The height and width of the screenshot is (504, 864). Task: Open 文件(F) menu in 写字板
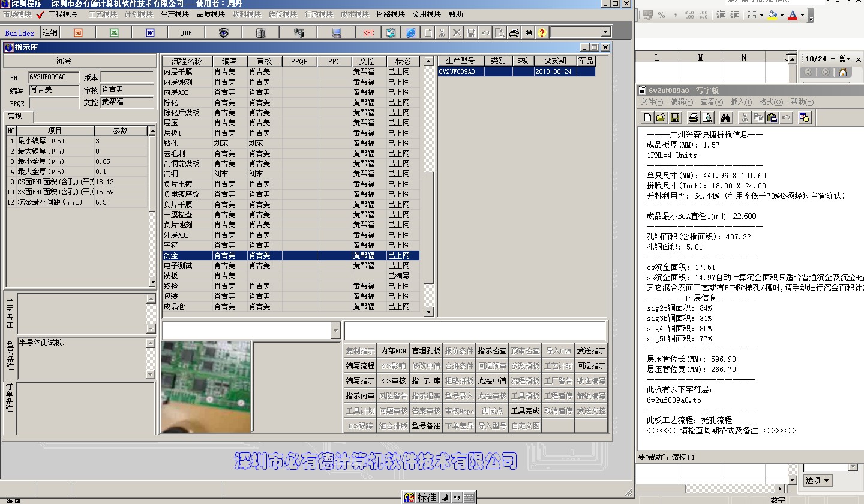[x=652, y=102]
